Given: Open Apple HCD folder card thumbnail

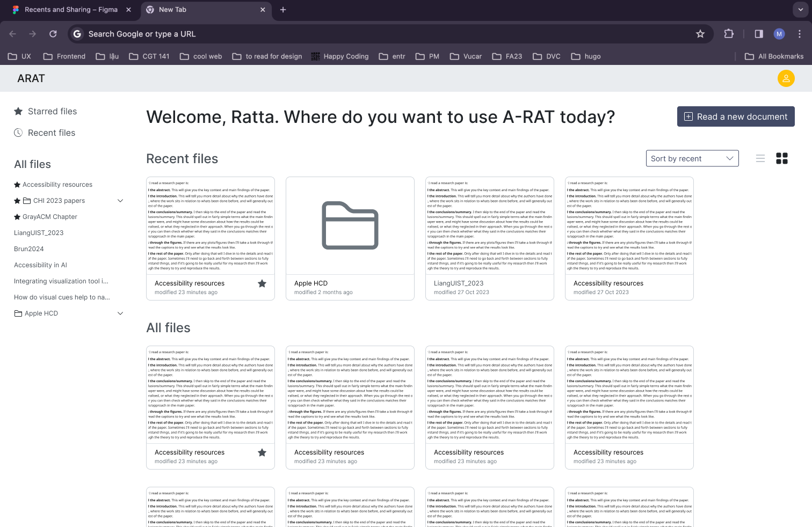Looking at the screenshot, I should 350,225.
